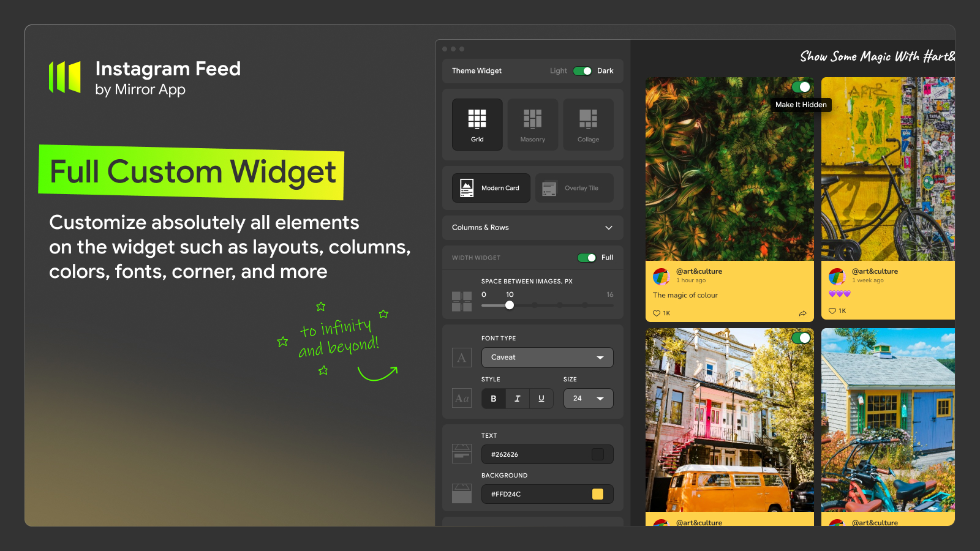Open the background color #FFD24C swatch
The height and width of the screenshot is (551, 980).
pos(598,494)
